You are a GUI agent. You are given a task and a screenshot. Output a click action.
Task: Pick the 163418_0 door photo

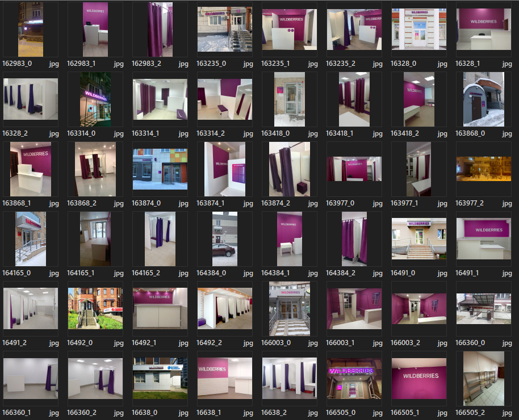(289, 99)
